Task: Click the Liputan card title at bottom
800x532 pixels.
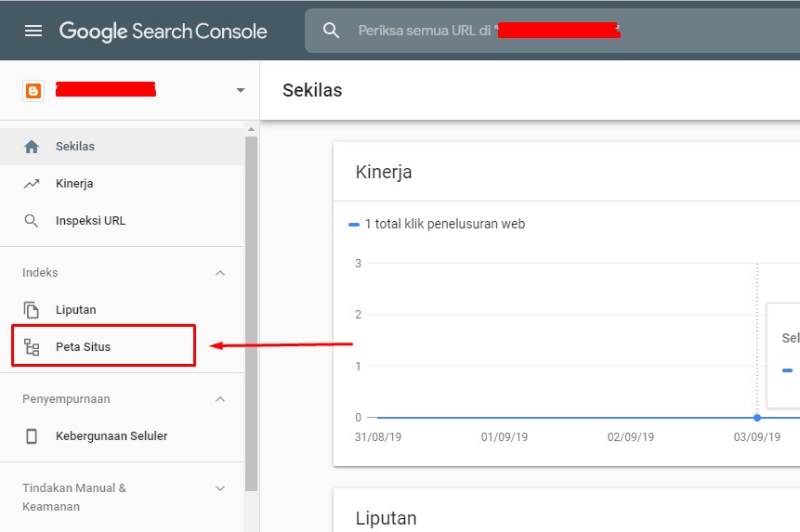Action: click(387, 518)
